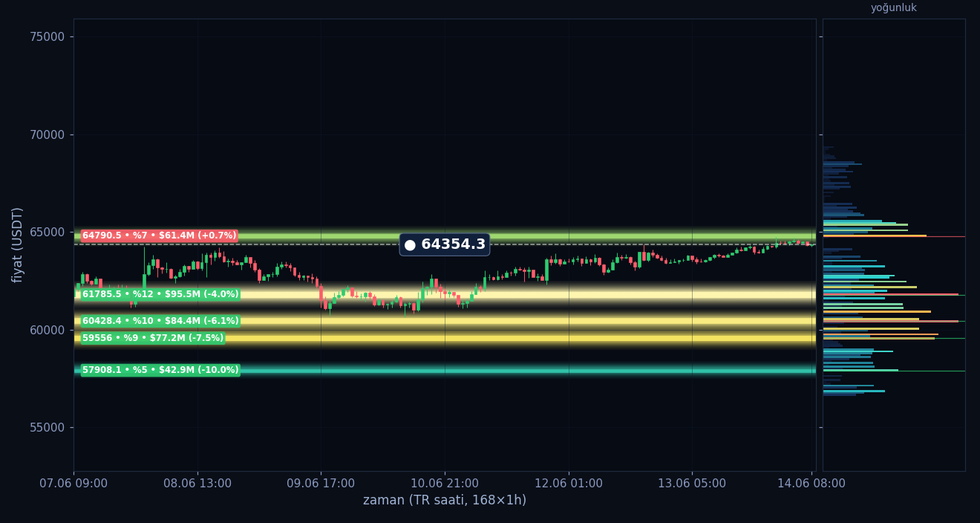Select the 57908.1 level label

coord(160,370)
